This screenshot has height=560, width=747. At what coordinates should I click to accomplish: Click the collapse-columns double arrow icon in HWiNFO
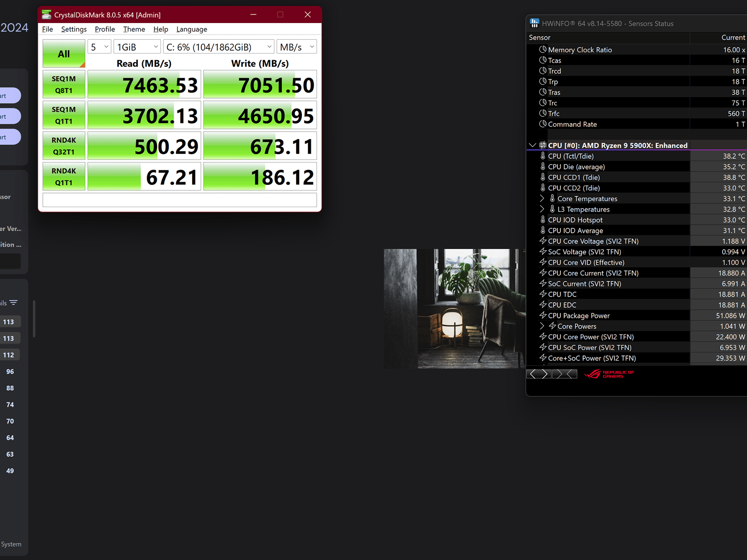(565, 374)
